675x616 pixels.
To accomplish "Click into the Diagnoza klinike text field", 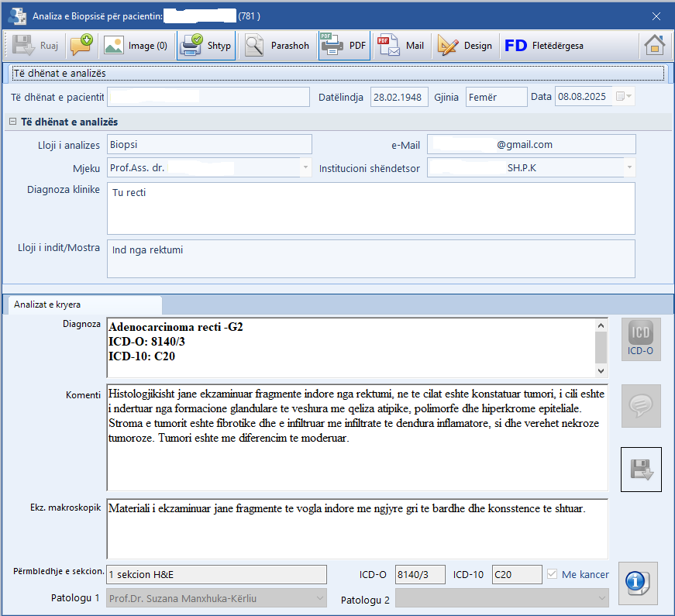I will 370,208.
